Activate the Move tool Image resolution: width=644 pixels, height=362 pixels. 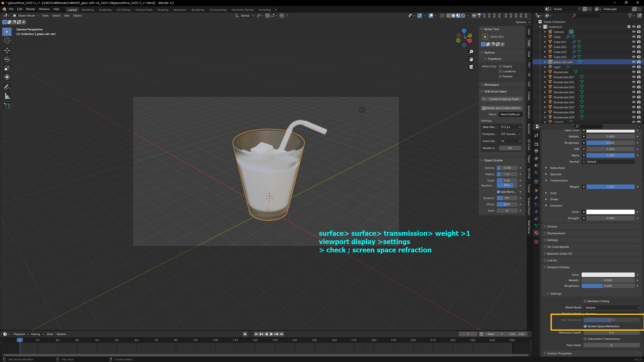click(x=7, y=50)
